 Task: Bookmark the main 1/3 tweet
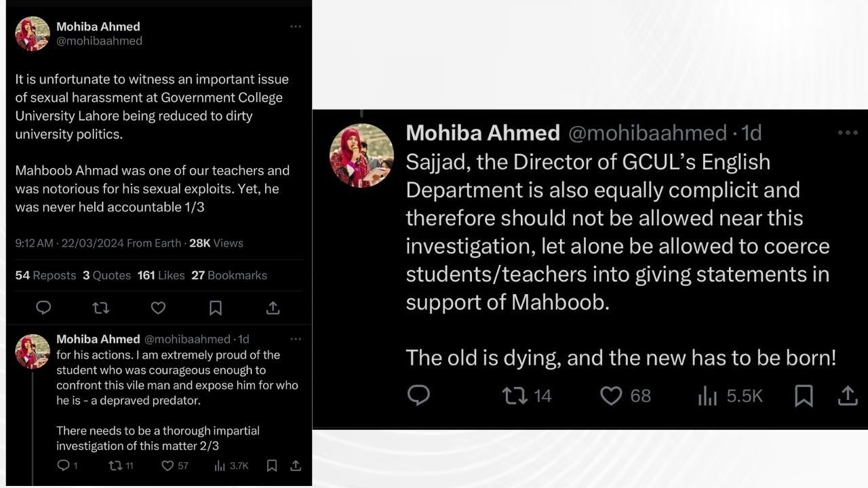coord(216,308)
